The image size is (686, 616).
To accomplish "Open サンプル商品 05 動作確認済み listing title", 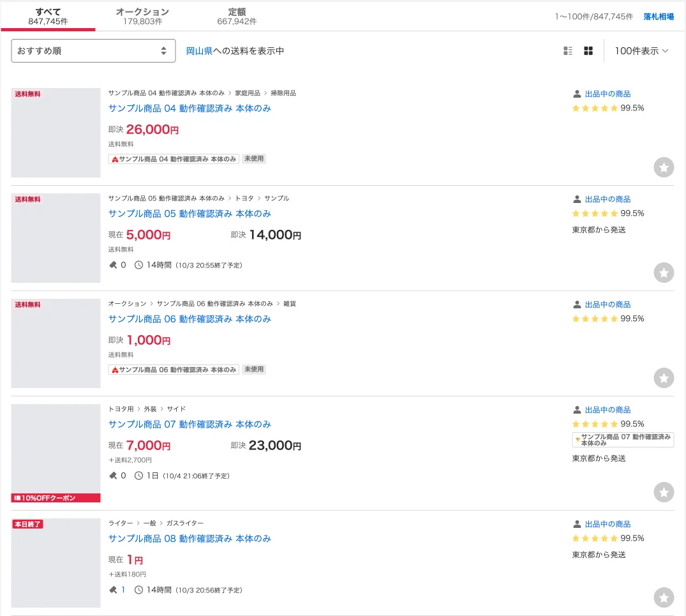I will (x=190, y=214).
